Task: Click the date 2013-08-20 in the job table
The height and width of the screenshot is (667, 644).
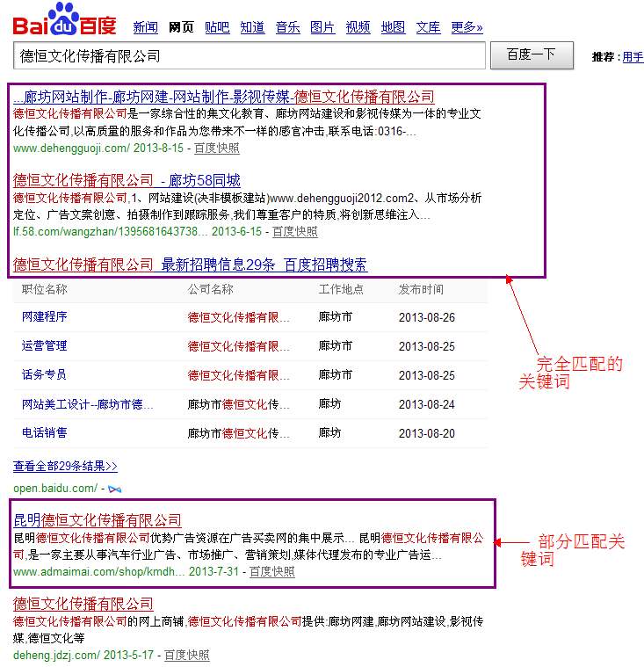Action: [427, 433]
